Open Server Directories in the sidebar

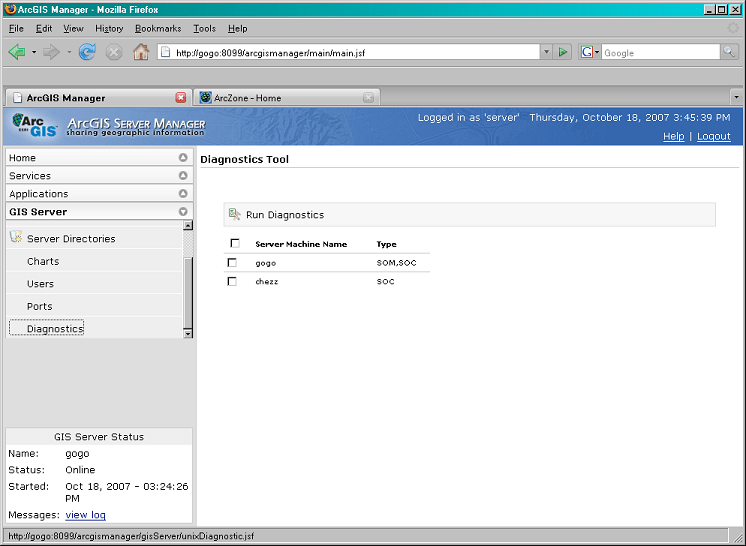[x=71, y=238]
